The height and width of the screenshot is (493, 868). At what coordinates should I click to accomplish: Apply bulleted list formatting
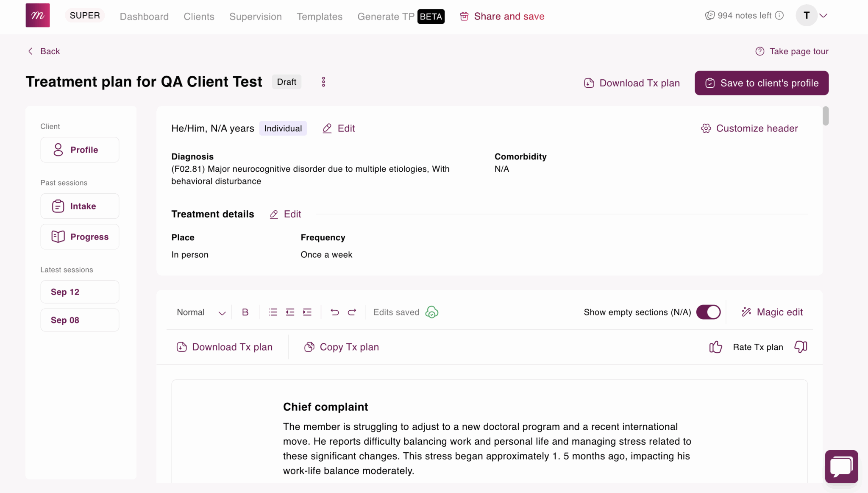coord(273,312)
